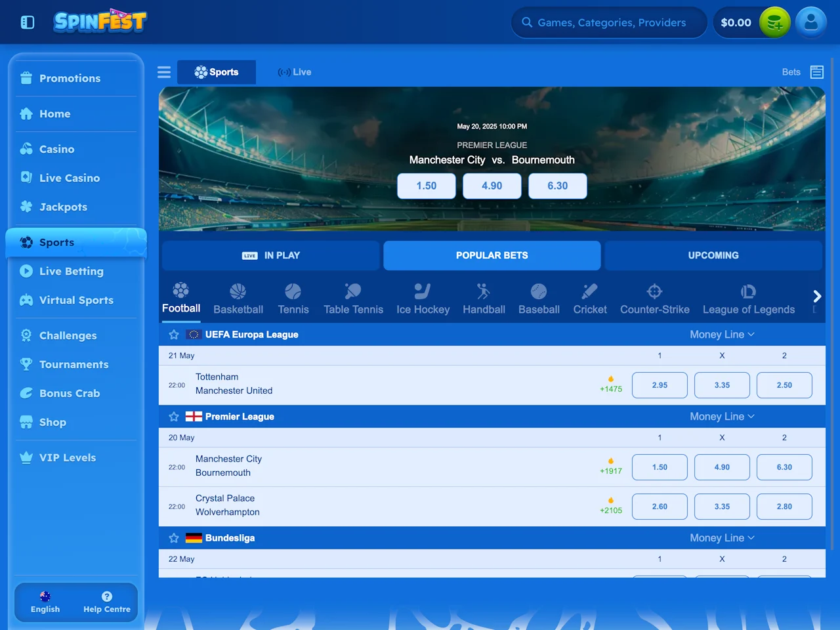Select Table Tennis sport icon
The image size is (840, 630).
pos(353,291)
